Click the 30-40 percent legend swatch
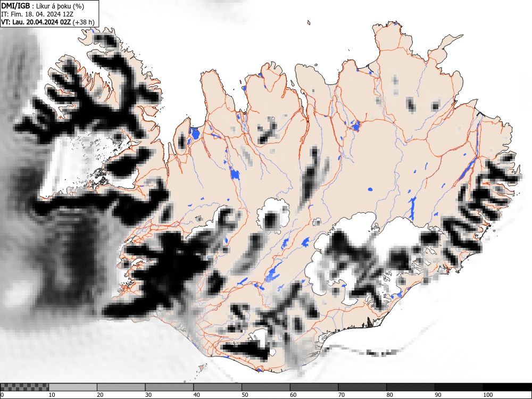This screenshot has height=399, width=532. 169,387
